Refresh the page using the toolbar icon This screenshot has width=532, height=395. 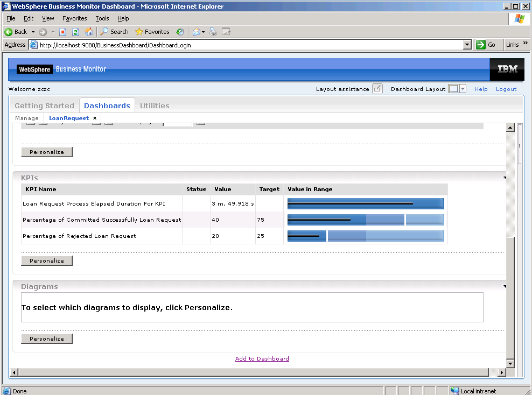[x=76, y=32]
